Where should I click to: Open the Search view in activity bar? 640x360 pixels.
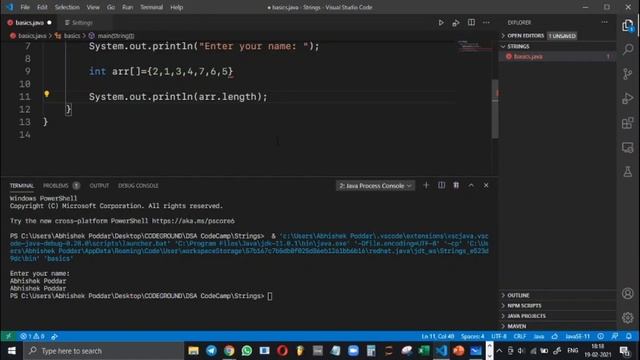[628, 49]
